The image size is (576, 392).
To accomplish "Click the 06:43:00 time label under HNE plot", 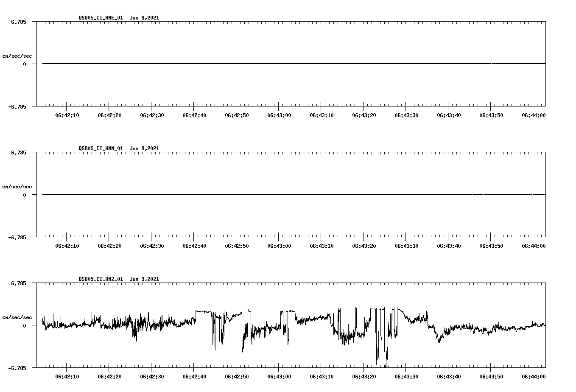I will pyautogui.click(x=279, y=115).
